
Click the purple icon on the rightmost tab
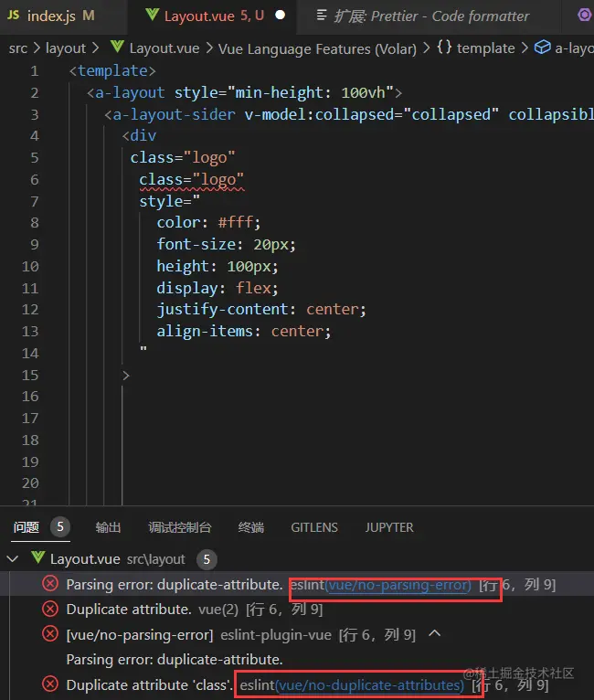click(584, 15)
